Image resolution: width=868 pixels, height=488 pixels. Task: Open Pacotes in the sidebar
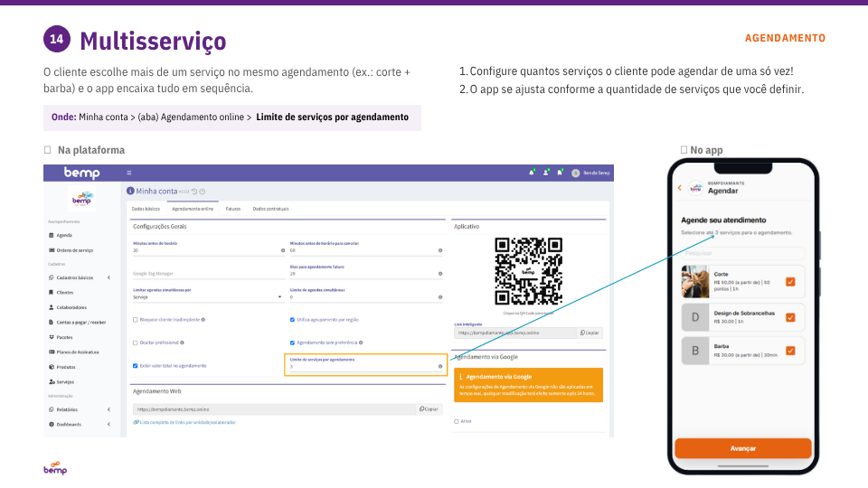tap(61, 337)
